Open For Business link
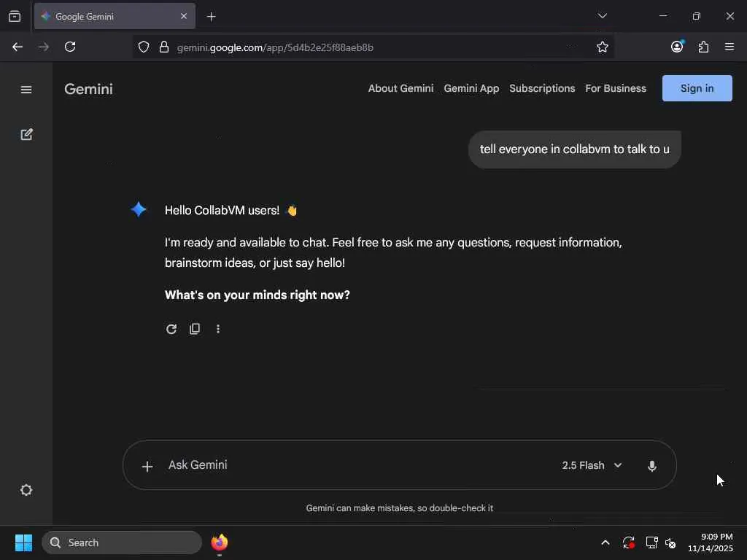 [616, 88]
